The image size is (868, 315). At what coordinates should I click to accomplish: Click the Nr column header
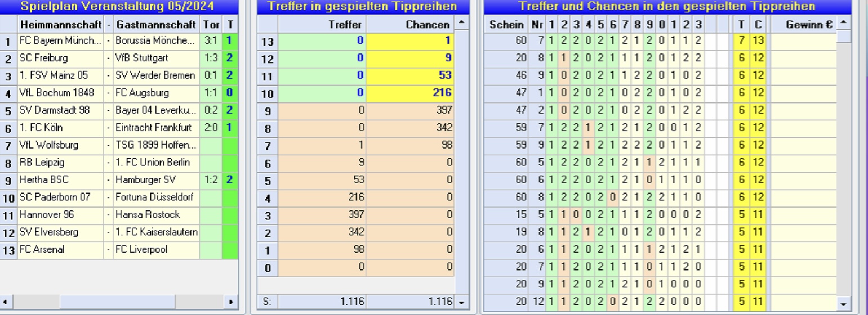[537, 24]
